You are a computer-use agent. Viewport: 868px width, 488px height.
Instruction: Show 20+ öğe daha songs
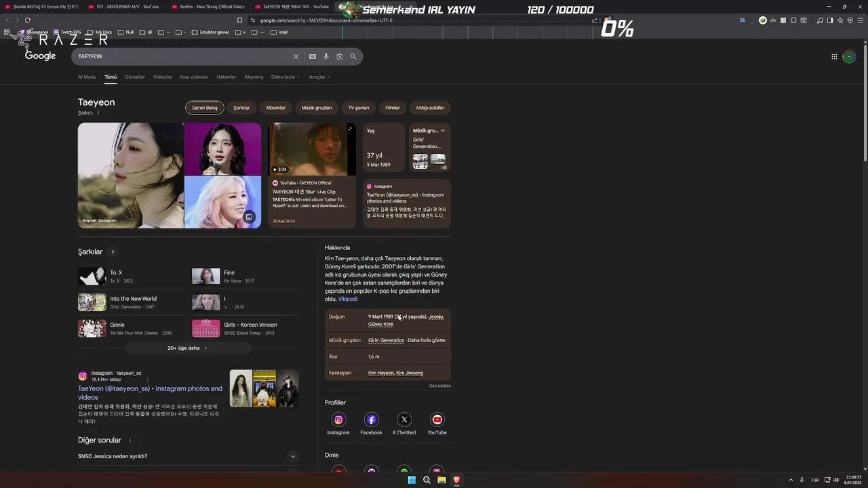point(188,348)
